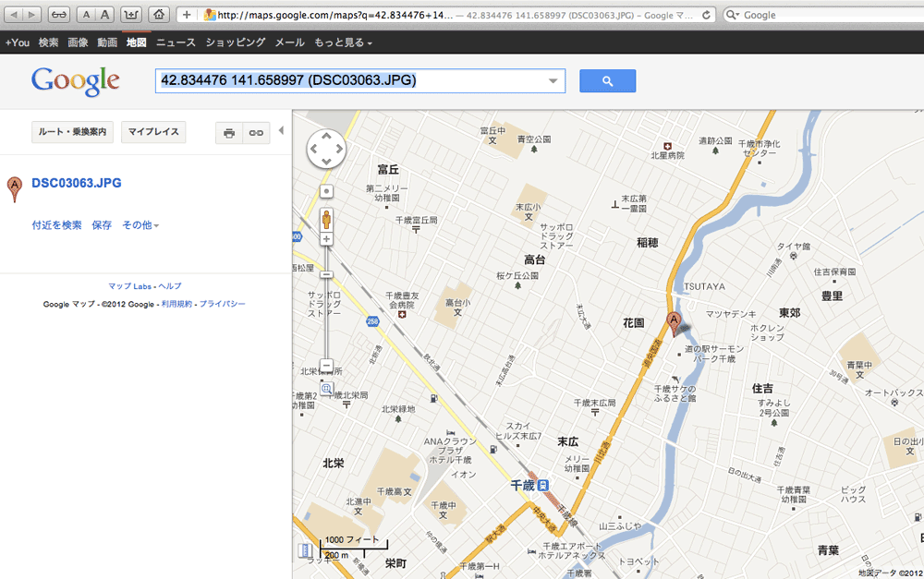Open the プライバシー link
Screen dimensions: 924x579
[222, 304]
